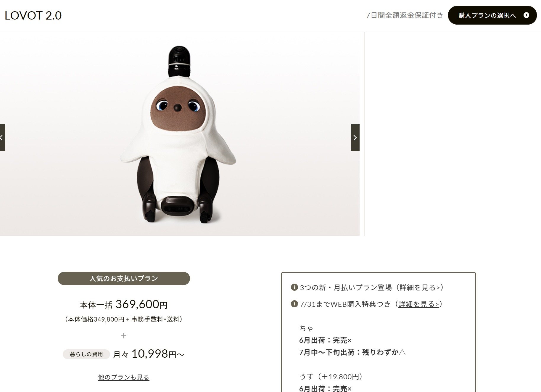The width and height of the screenshot is (541, 392).
Task: Click the 本体一括 369,600円 price
Action: 124,304
